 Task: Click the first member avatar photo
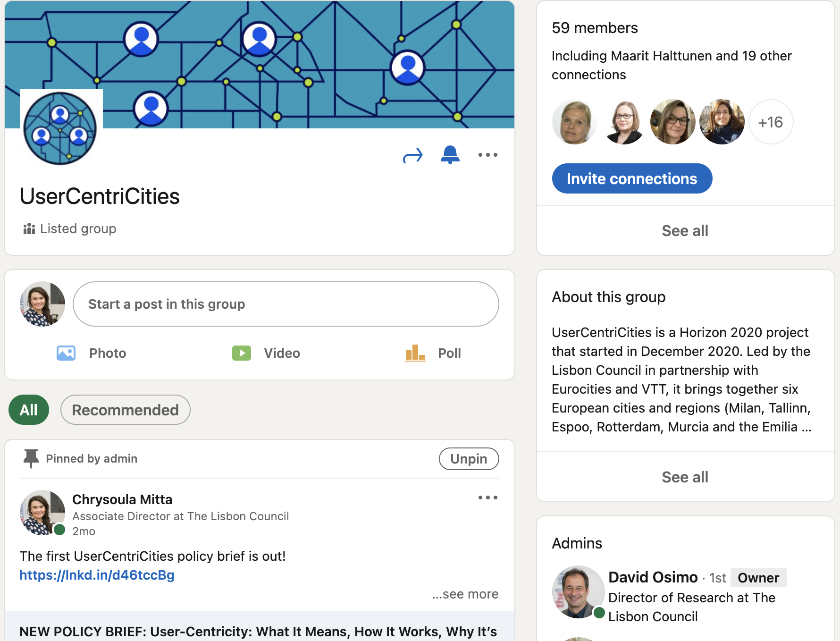tap(574, 122)
